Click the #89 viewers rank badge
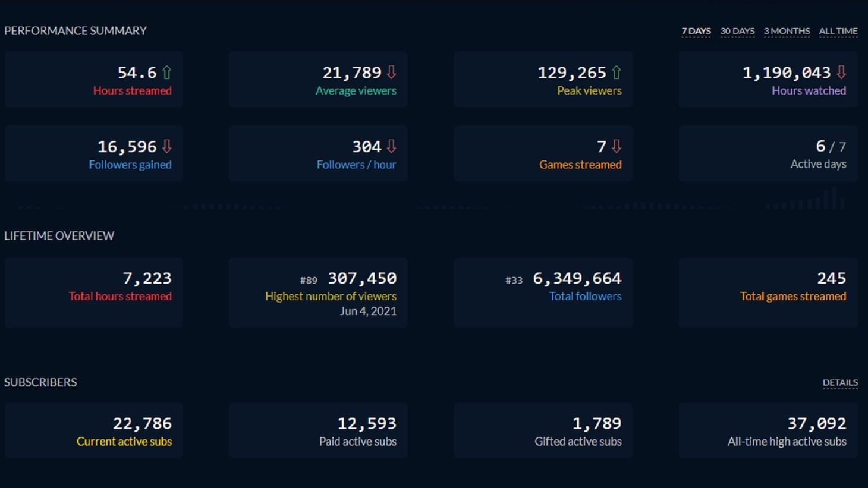 tap(309, 280)
